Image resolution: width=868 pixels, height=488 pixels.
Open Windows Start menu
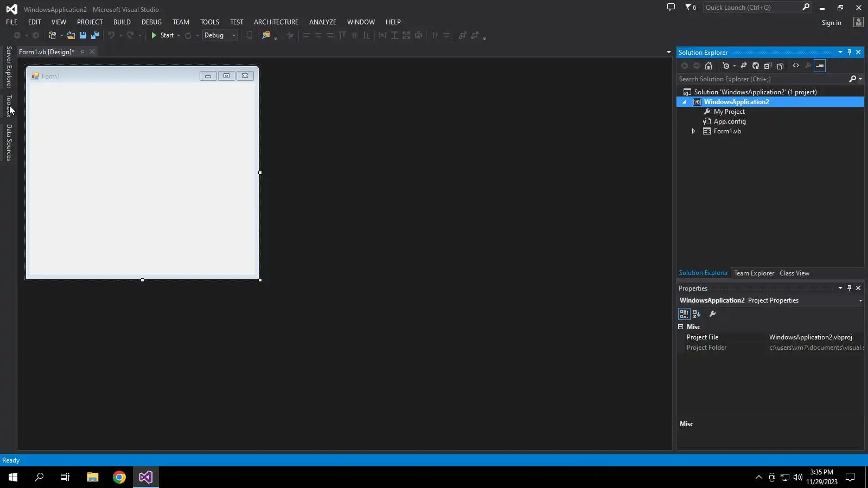[13, 477]
